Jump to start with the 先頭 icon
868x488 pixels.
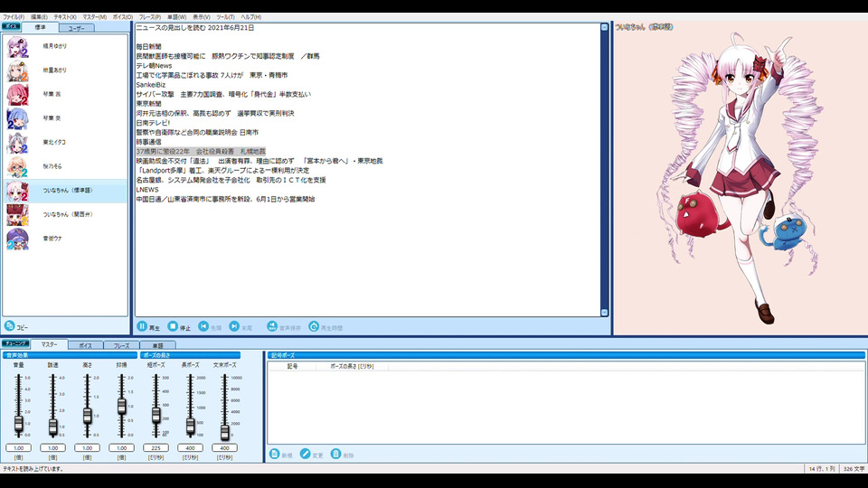tap(203, 326)
